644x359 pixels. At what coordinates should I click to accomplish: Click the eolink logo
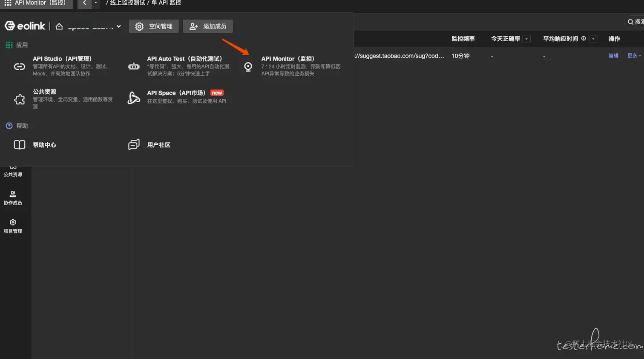(x=25, y=26)
